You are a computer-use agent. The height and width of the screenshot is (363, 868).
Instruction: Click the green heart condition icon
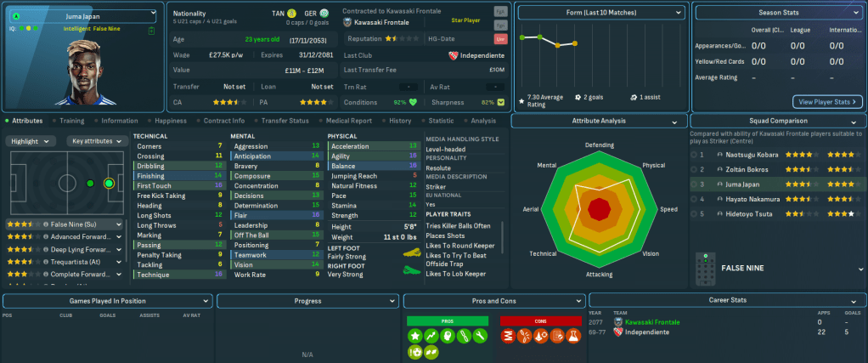pos(414,102)
